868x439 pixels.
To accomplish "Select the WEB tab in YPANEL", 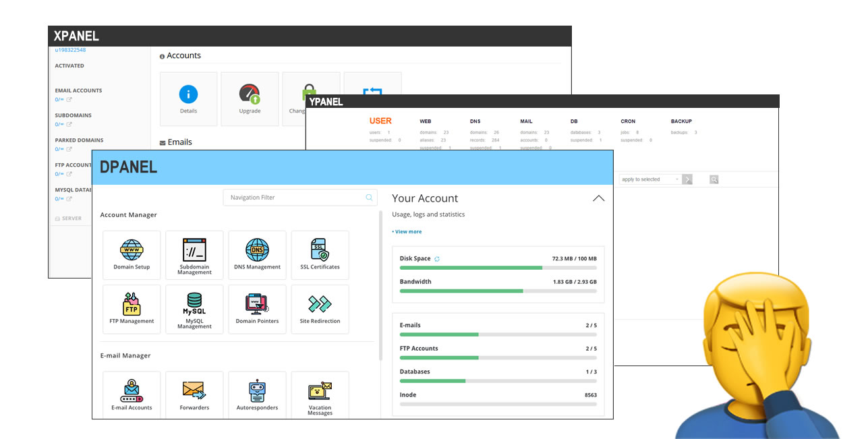I will click(425, 121).
